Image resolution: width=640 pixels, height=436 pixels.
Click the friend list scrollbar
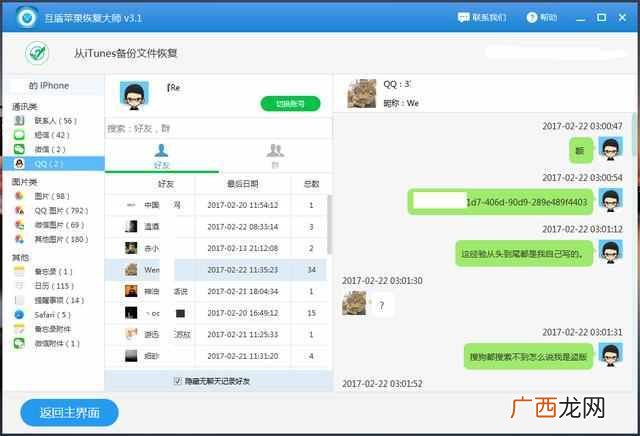coord(329,225)
